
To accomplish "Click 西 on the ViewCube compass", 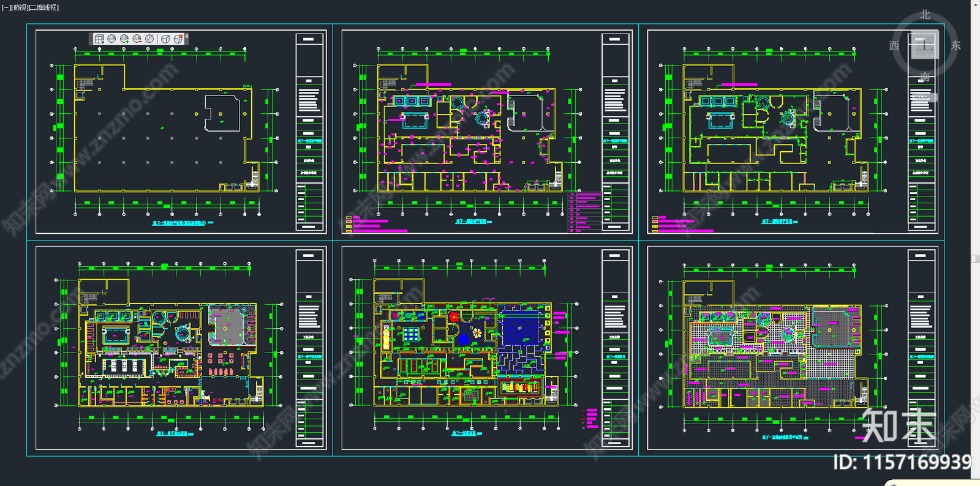I will pyautogui.click(x=894, y=45).
